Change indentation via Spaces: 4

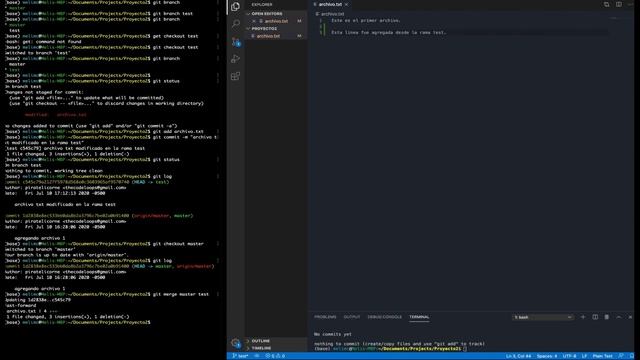click(x=547, y=356)
